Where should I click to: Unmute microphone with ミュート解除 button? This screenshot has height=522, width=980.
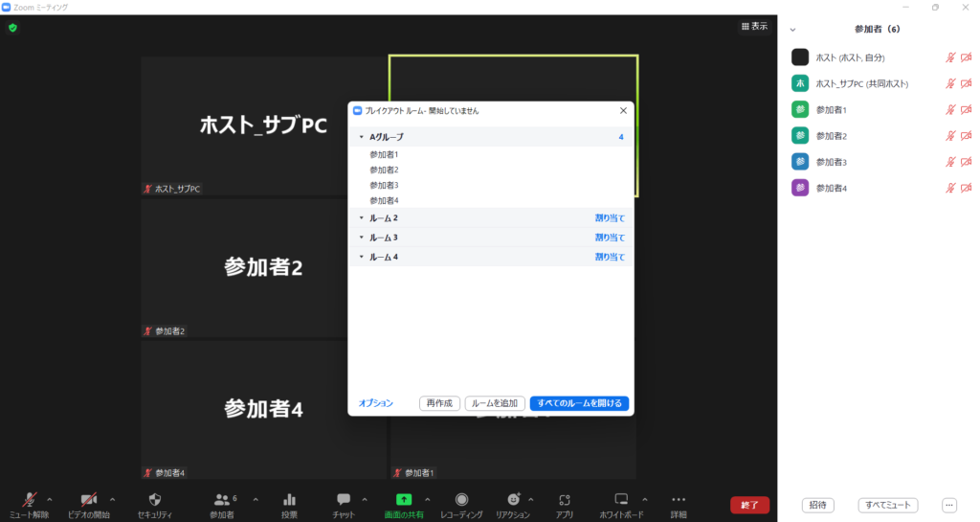coord(30,499)
